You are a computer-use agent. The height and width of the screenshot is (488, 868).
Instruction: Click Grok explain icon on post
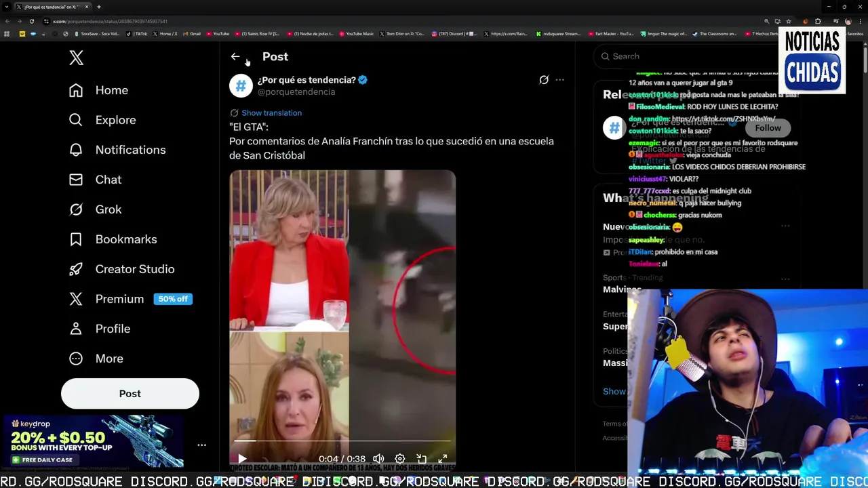pyautogui.click(x=544, y=80)
